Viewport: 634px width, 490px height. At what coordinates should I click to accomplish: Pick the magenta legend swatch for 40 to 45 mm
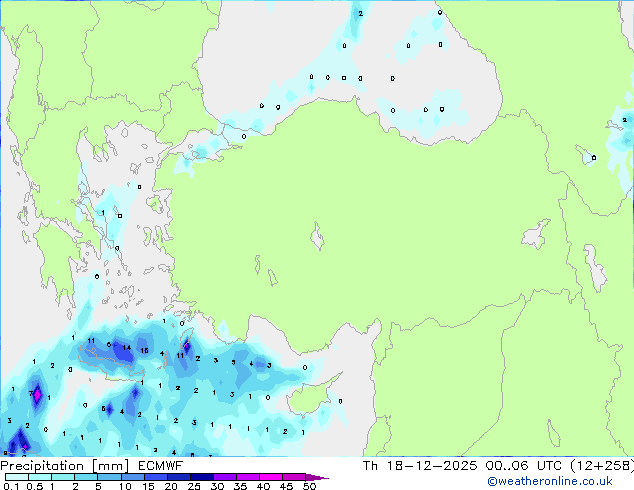(271, 477)
